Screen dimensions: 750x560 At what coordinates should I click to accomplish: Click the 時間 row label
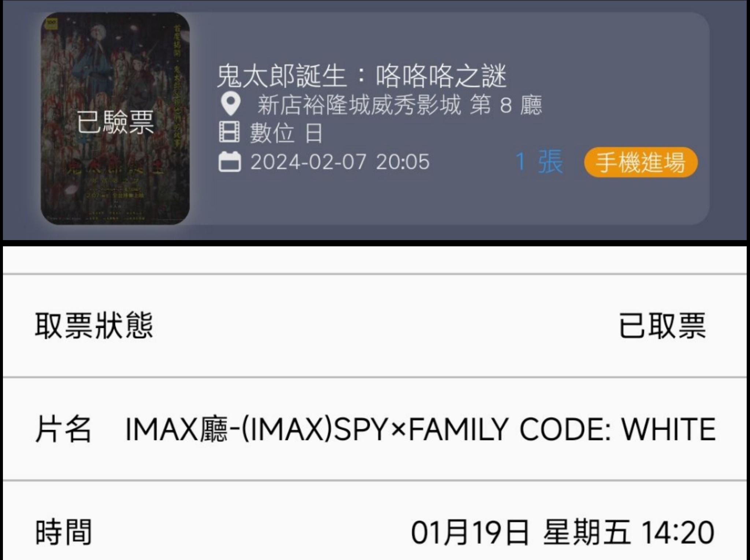[63, 532]
